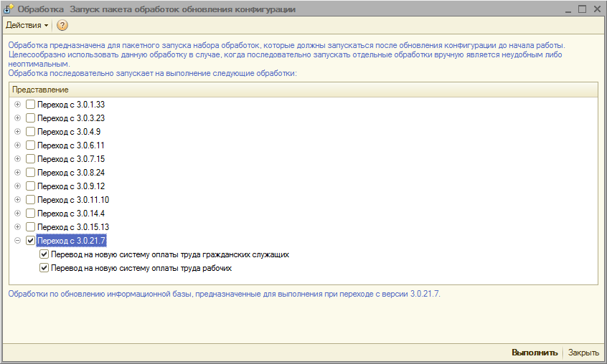Click the help question mark icon

coord(62,25)
